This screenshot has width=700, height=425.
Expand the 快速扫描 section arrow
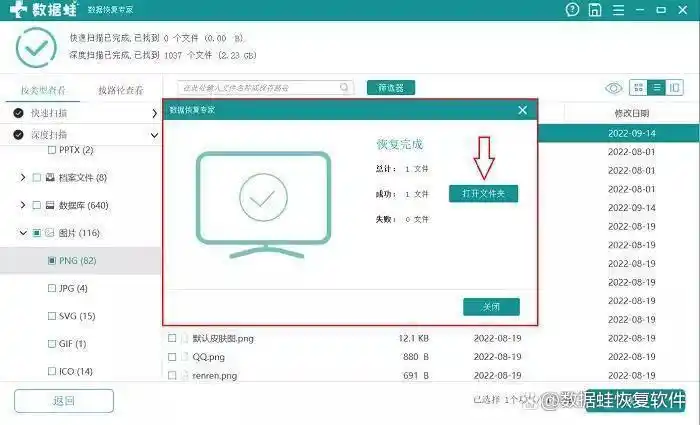click(x=154, y=113)
